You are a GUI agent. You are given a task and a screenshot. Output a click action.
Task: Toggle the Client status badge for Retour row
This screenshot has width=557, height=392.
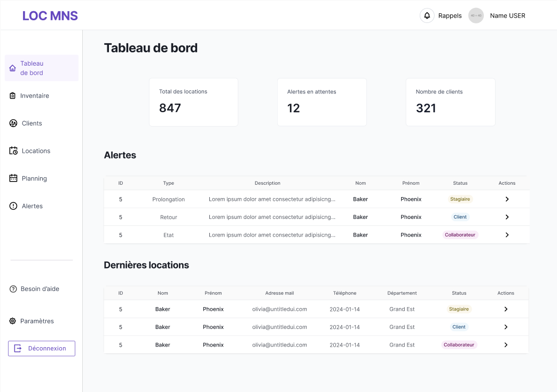tap(460, 217)
